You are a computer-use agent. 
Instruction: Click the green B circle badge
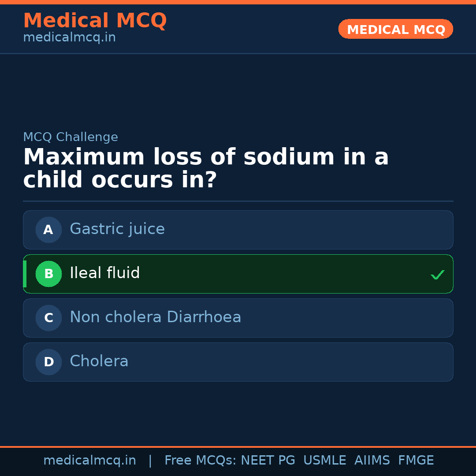tap(48, 274)
